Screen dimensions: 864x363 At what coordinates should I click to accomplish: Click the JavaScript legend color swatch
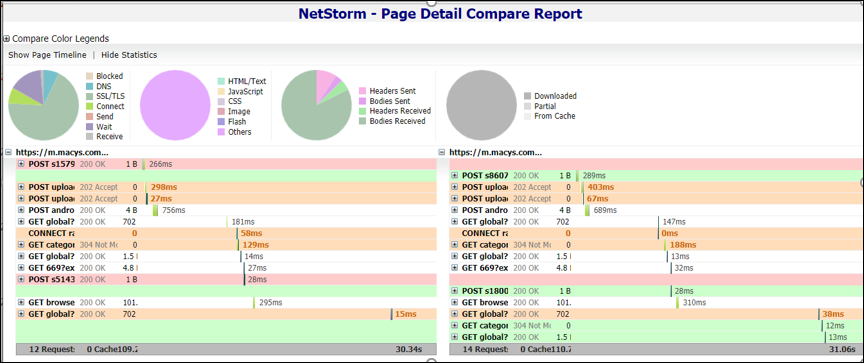[222, 91]
